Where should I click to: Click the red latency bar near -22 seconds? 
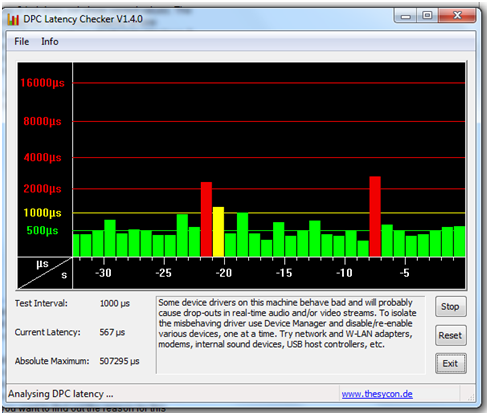pos(206,219)
